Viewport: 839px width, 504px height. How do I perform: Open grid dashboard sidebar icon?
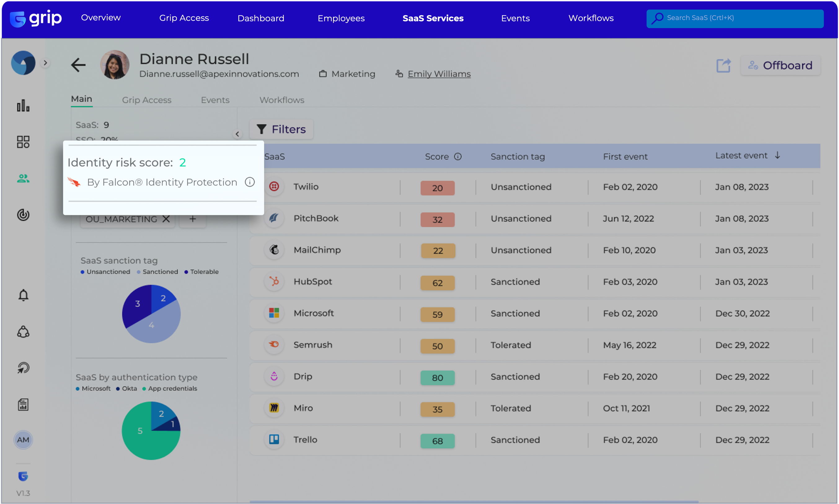[x=23, y=142]
